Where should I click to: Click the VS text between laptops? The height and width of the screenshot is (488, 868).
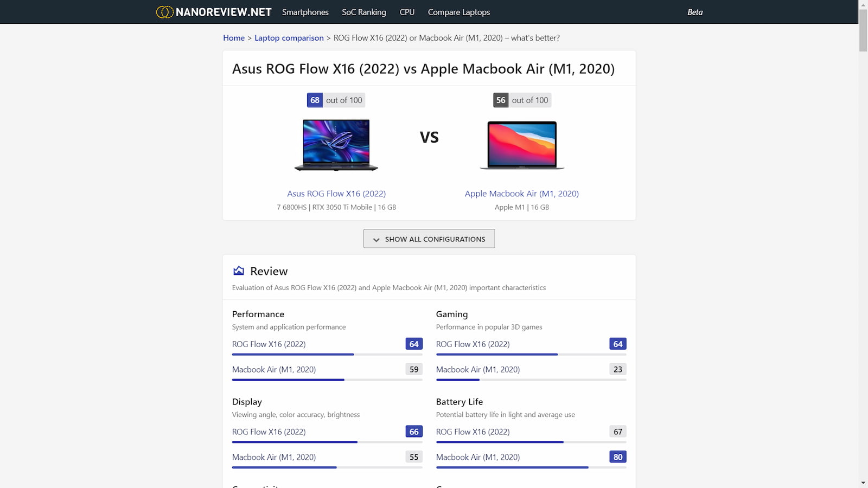(x=429, y=137)
